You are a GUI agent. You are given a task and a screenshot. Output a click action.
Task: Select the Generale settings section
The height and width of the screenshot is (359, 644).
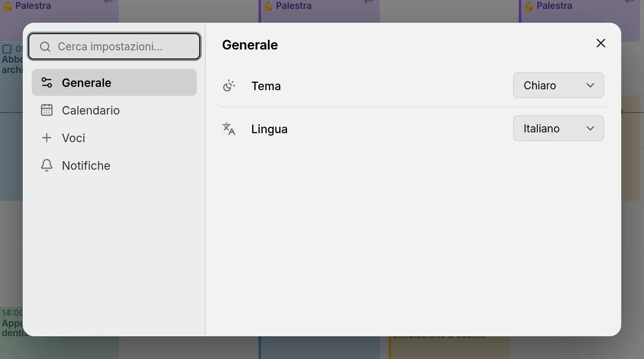[x=114, y=82]
